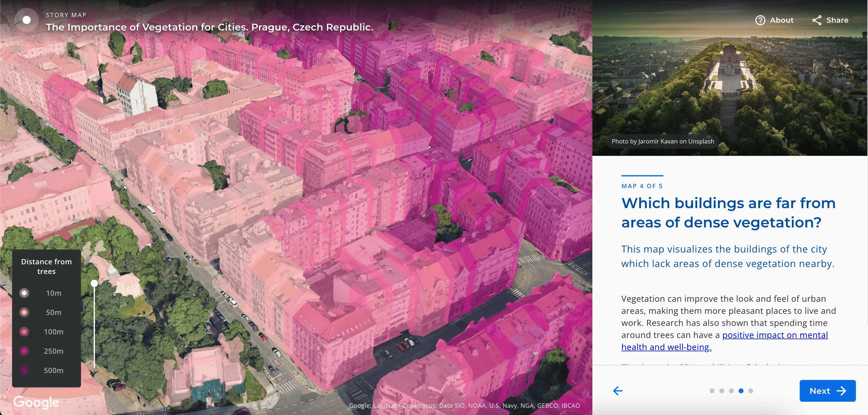This screenshot has width=868, height=415.
Task: Click the 500m color swatch in the legend
Action: point(24,370)
